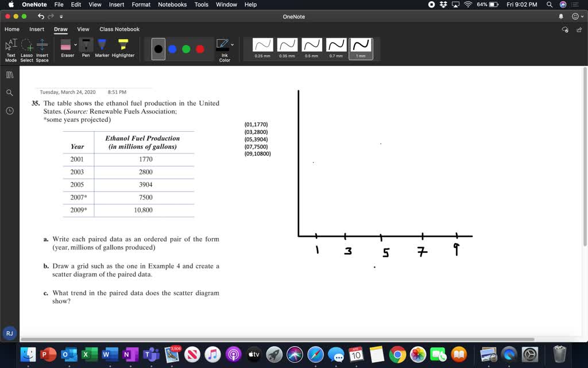Open recent notes via the clock icon

[x=9, y=110]
